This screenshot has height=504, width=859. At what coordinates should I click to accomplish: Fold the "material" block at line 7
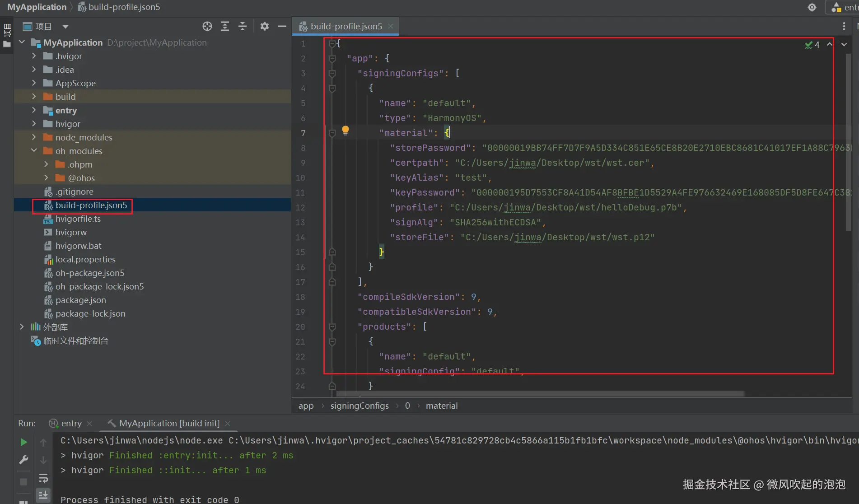click(x=332, y=133)
